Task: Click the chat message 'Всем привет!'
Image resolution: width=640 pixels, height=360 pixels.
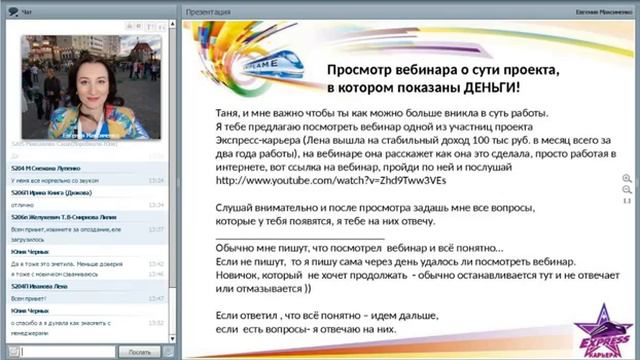Action: click(x=29, y=299)
